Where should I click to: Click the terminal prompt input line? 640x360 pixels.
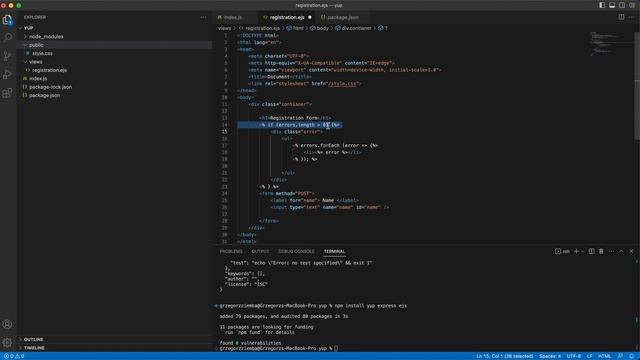tap(336, 349)
